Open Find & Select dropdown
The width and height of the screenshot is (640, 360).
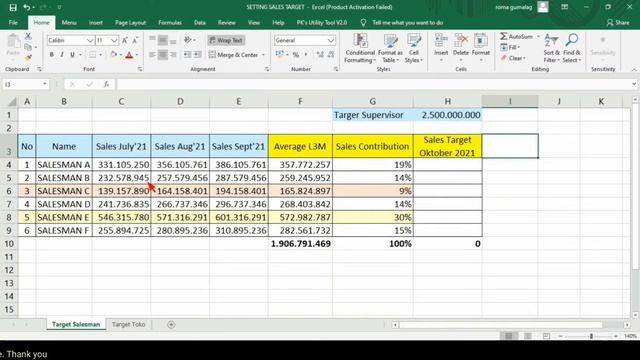click(571, 48)
